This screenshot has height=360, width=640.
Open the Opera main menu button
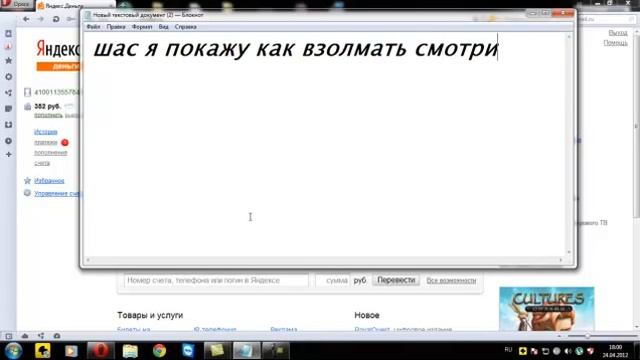[x=17, y=4]
